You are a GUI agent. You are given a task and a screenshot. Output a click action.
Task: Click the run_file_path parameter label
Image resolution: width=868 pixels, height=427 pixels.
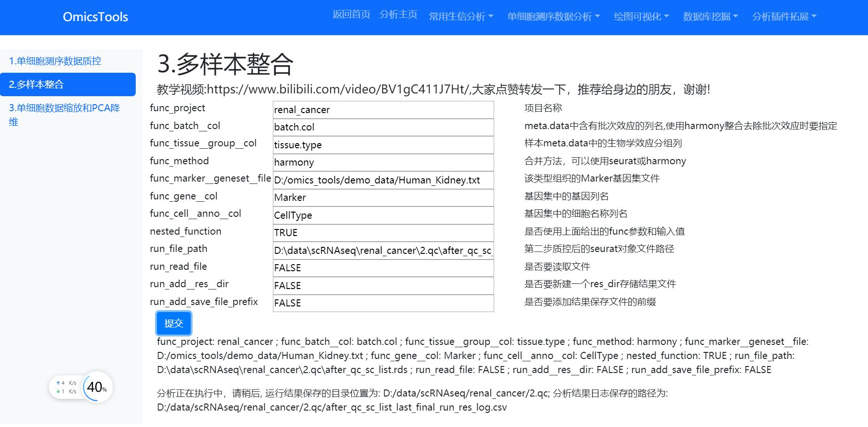coord(178,249)
